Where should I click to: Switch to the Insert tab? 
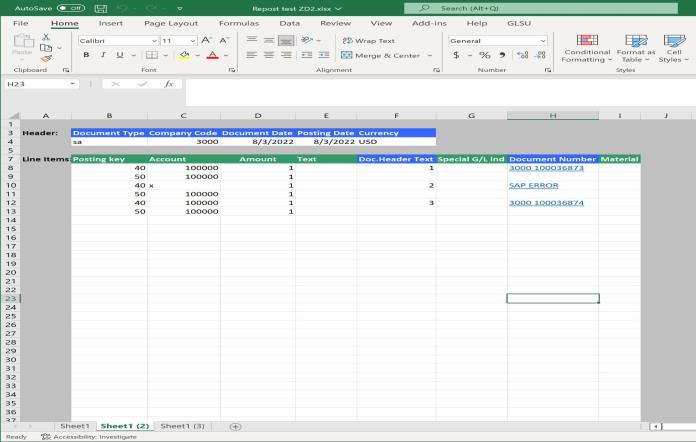click(111, 23)
